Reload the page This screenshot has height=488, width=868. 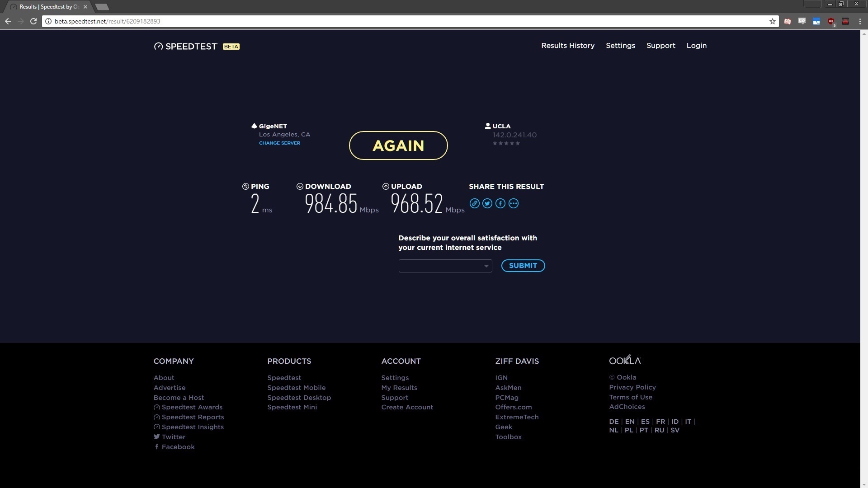tap(33, 21)
